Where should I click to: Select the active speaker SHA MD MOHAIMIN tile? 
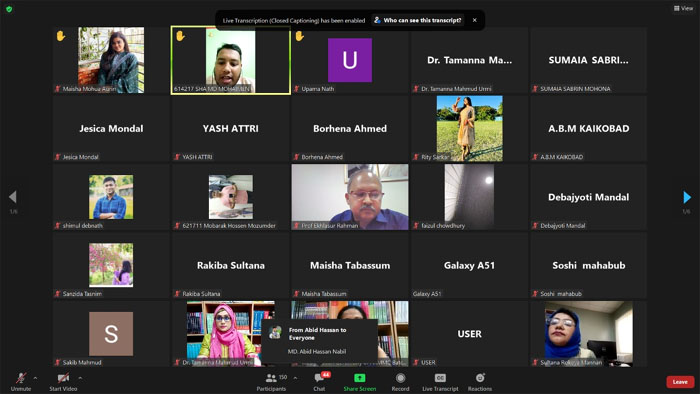[x=230, y=60]
